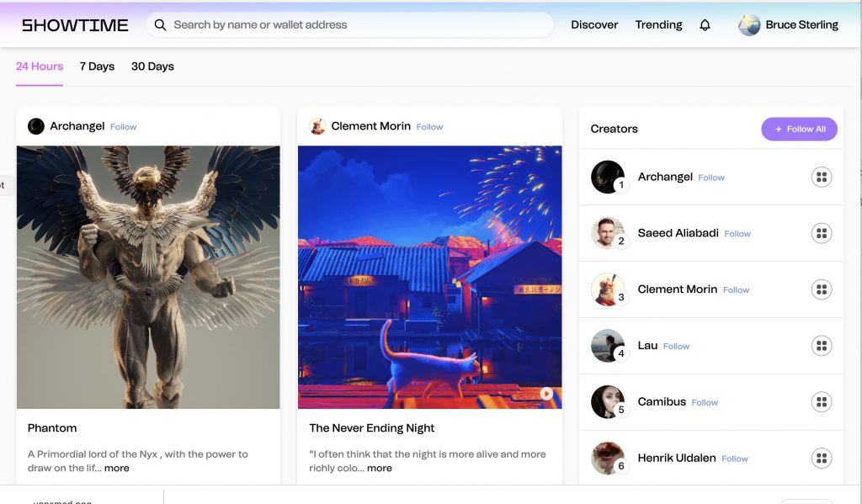Image resolution: width=862 pixels, height=504 pixels.
Task: Click Saeed Aliabadi name in Creators
Action: tap(678, 232)
